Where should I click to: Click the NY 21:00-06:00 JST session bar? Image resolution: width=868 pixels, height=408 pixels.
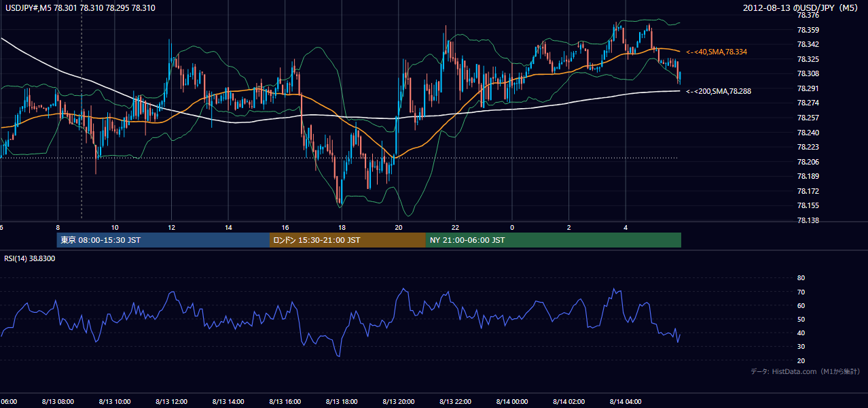(554, 240)
